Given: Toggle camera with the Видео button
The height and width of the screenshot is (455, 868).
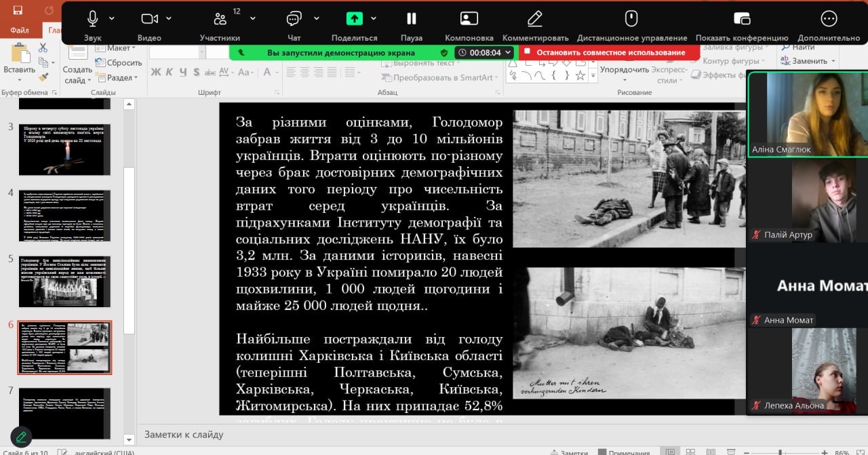Looking at the screenshot, I should point(149,19).
